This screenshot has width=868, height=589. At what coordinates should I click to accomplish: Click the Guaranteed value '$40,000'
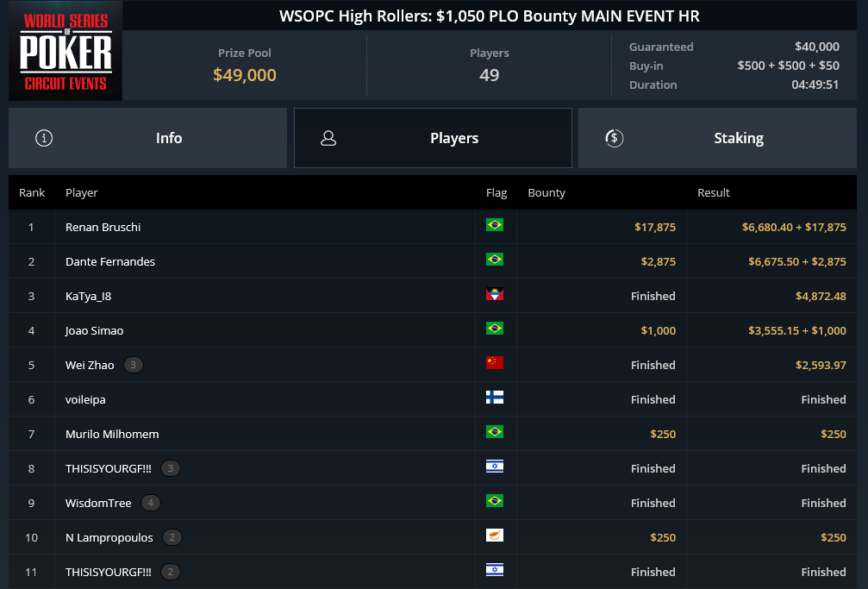click(817, 47)
